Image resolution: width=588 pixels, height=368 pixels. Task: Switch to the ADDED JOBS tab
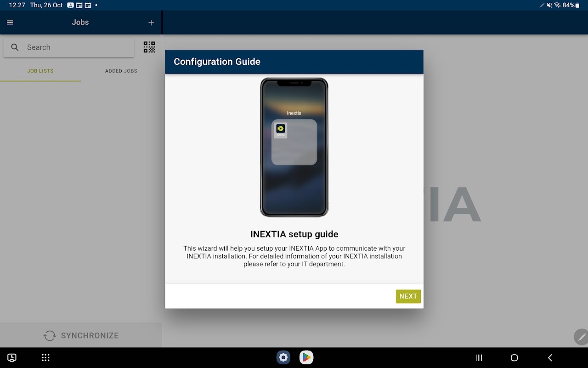point(121,71)
